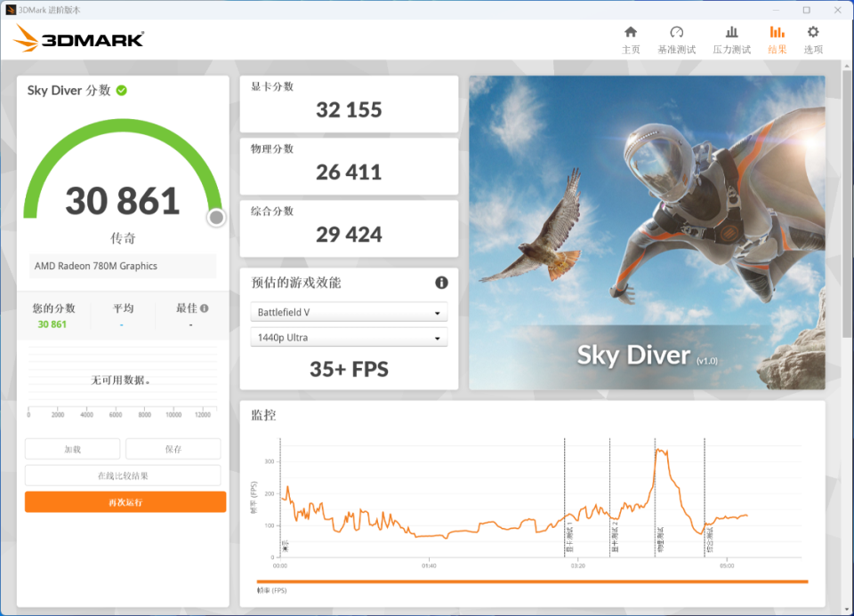The height and width of the screenshot is (616, 854).
Task: Click the 在线比较结果 compare online button
Action: [x=123, y=476]
